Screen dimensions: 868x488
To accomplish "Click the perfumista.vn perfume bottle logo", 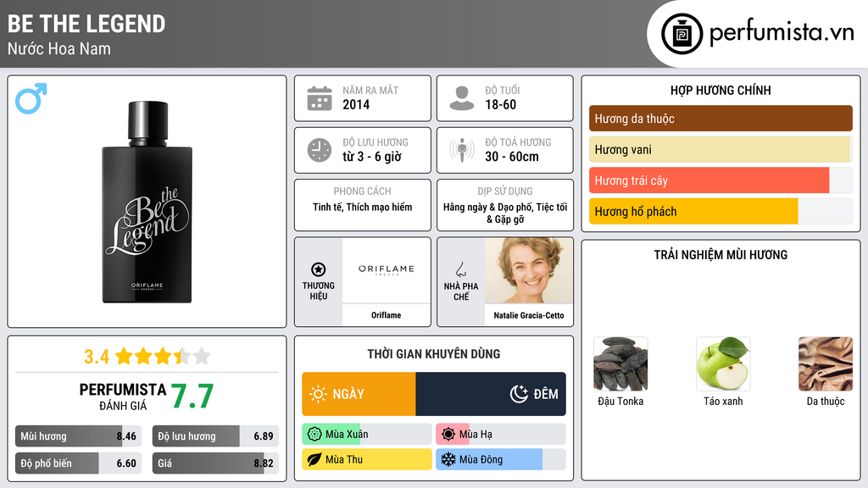I will pyautogui.click(x=682, y=34).
